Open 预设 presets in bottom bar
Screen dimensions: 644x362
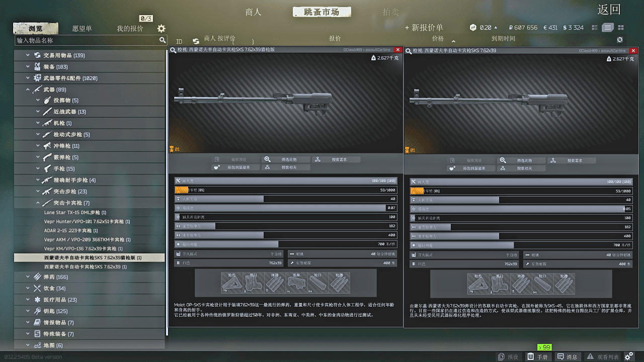click(508, 356)
